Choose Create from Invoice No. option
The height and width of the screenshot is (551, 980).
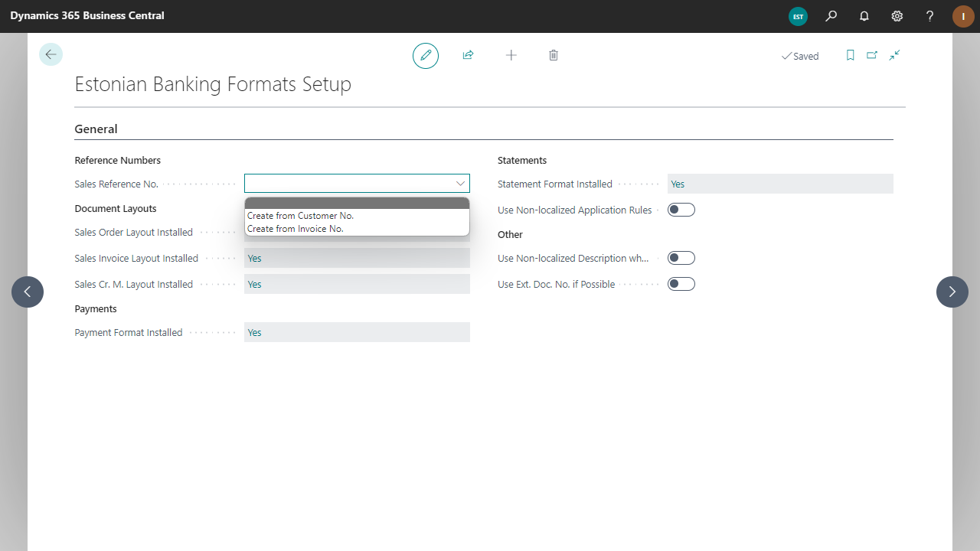click(x=296, y=229)
